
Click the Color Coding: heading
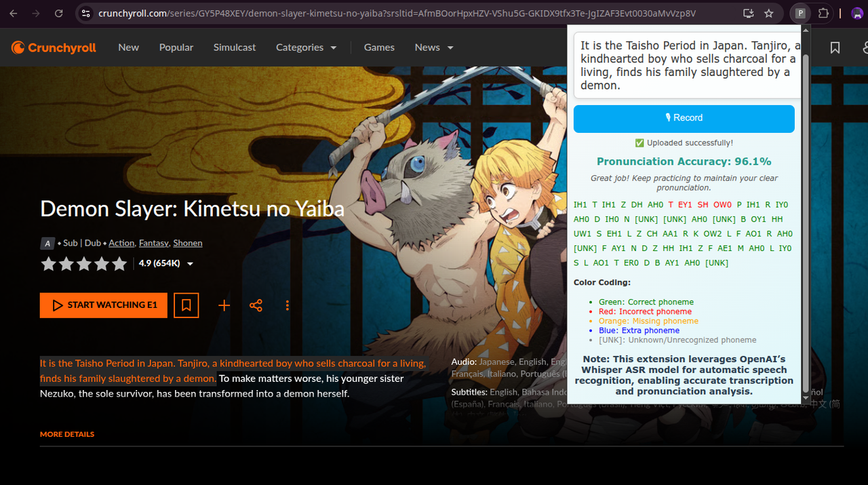(x=602, y=282)
